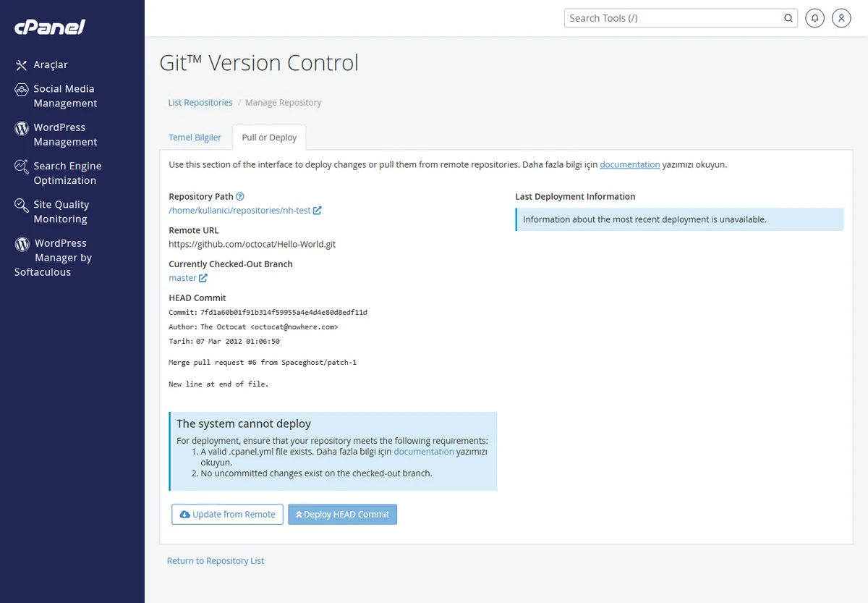The width and height of the screenshot is (868, 603).
Task: Click Git Version Control page heading
Action: click(x=259, y=63)
